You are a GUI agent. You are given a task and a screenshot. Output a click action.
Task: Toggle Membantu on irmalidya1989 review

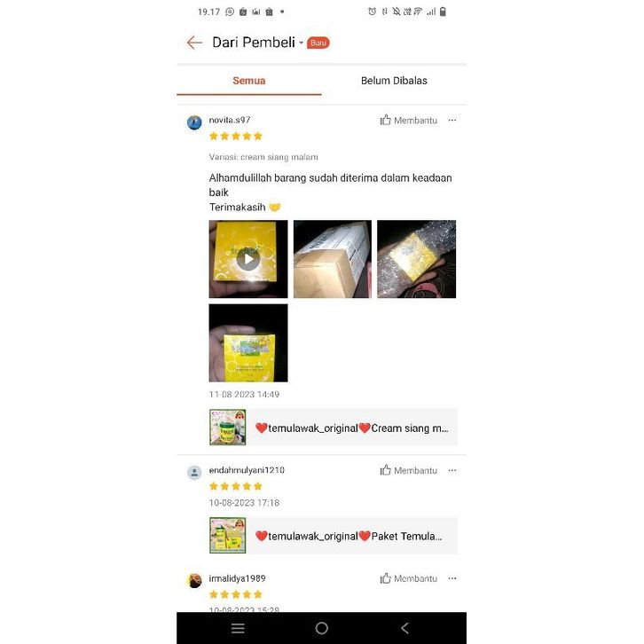coord(408,578)
